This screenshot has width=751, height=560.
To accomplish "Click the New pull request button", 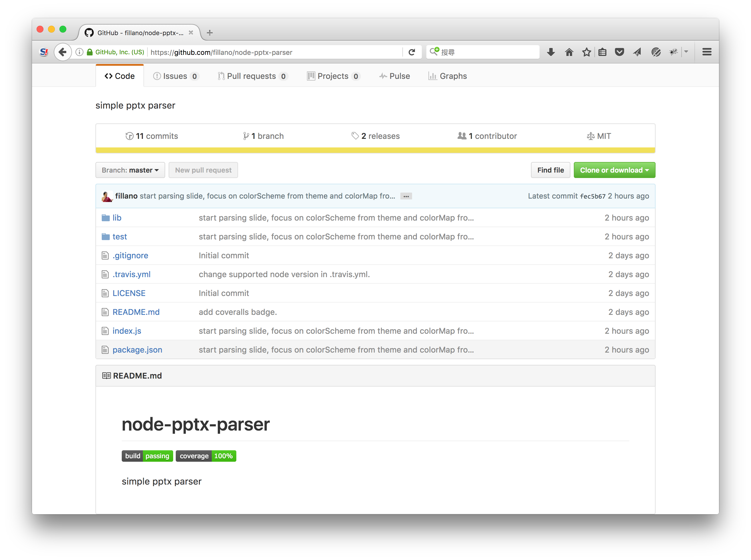I will click(x=203, y=170).
